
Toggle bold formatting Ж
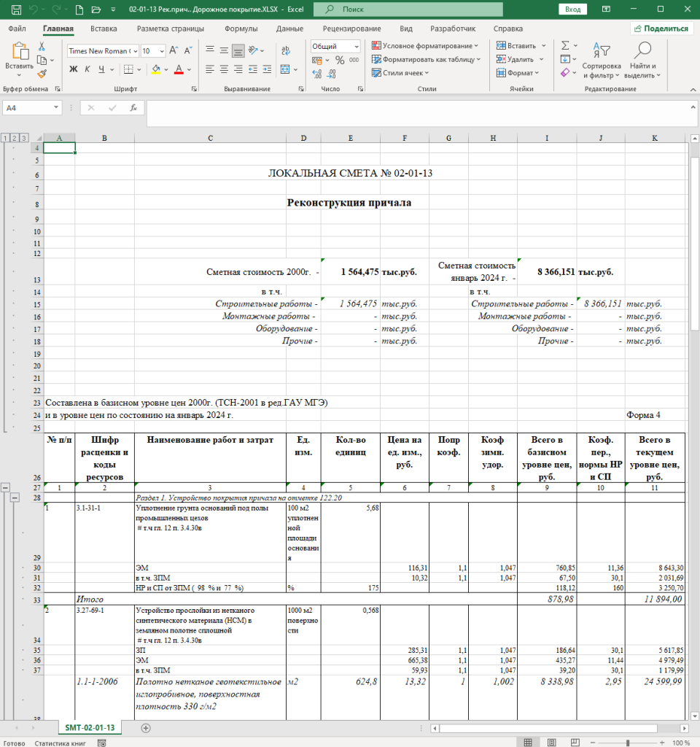pos(74,69)
